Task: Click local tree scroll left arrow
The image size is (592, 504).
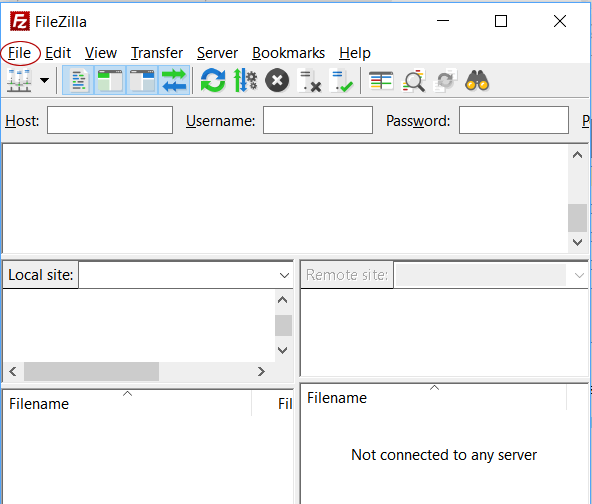Action: coord(13,371)
